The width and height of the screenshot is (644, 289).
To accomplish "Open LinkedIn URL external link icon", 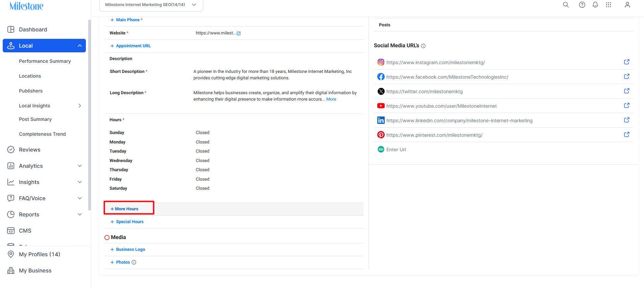I will (x=626, y=120).
